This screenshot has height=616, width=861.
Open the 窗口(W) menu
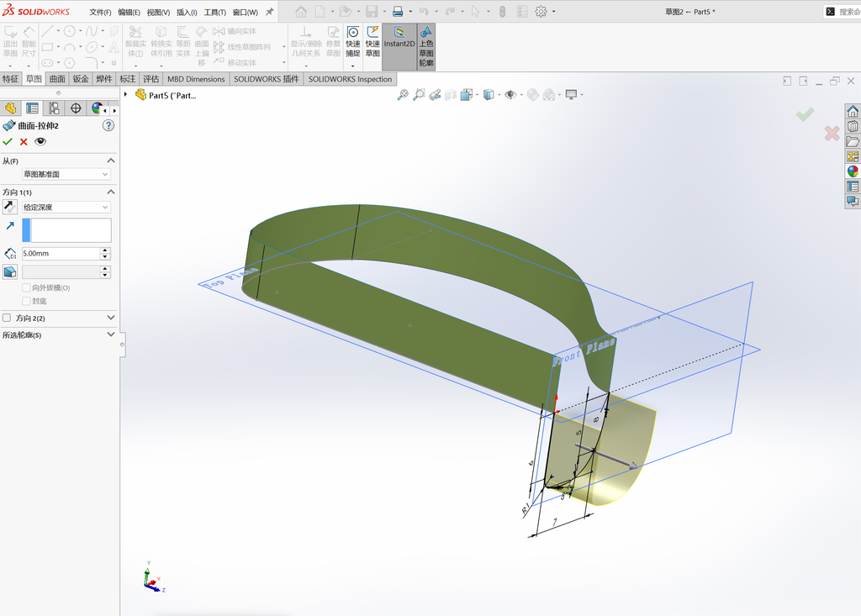click(x=245, y=12)
